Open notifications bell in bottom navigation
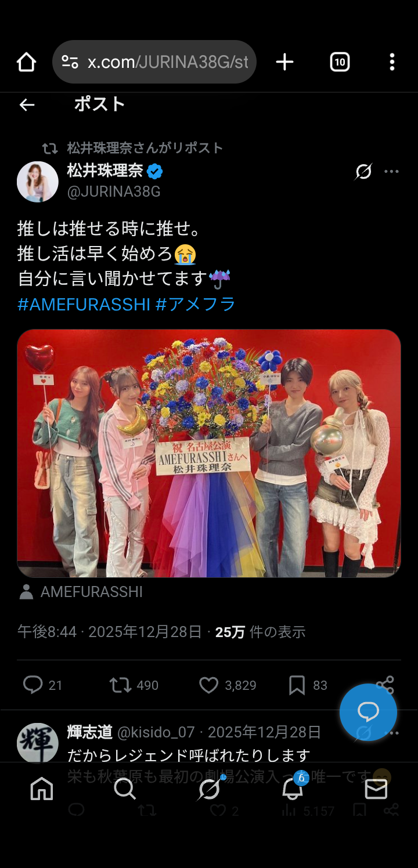 click(293, 789)
